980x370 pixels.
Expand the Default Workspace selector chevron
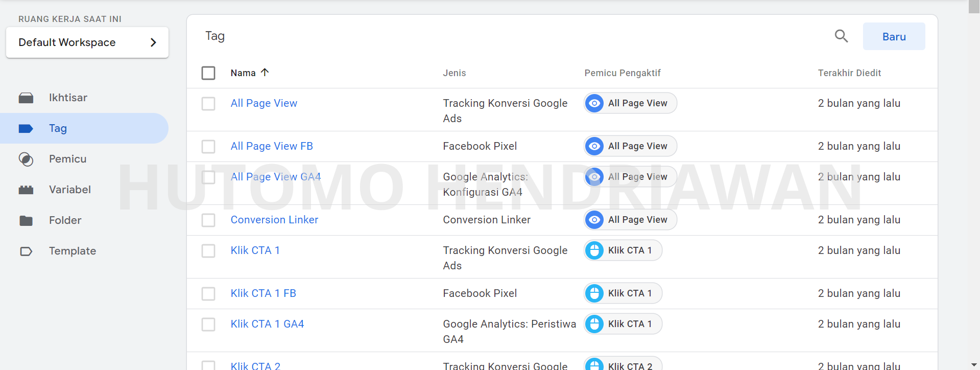tap(153, 42)
